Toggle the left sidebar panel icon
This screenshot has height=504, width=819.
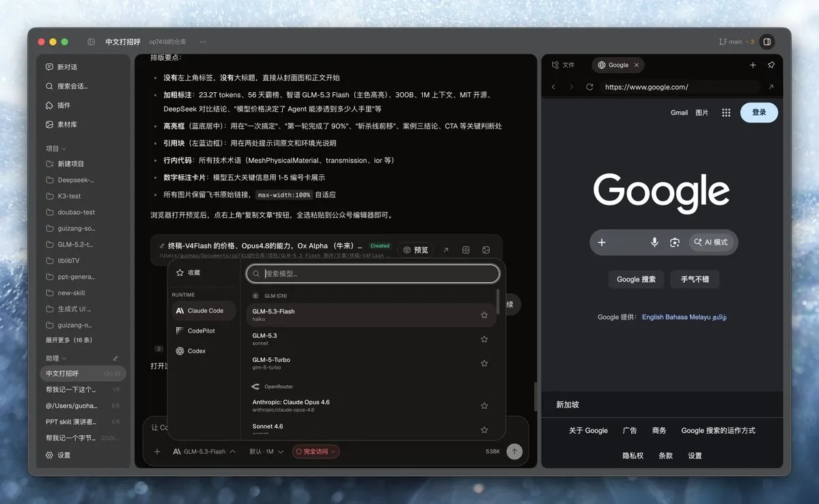click(x=91, y=42)
